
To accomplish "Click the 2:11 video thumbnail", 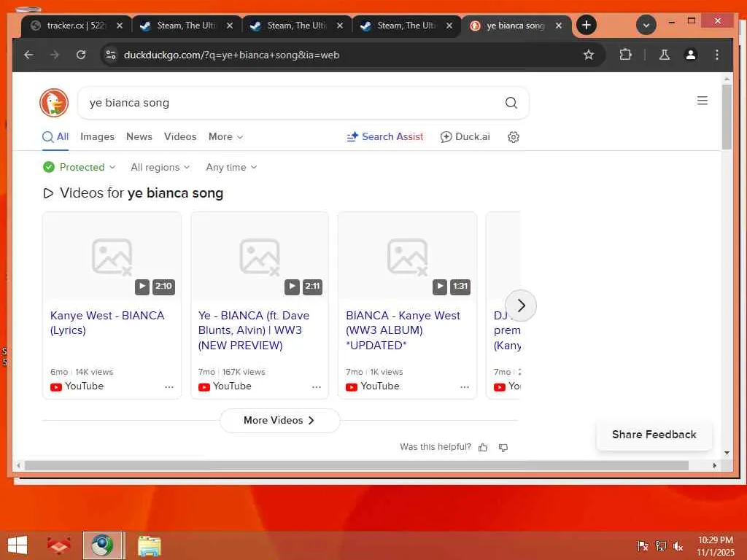I will pos(260,256).
